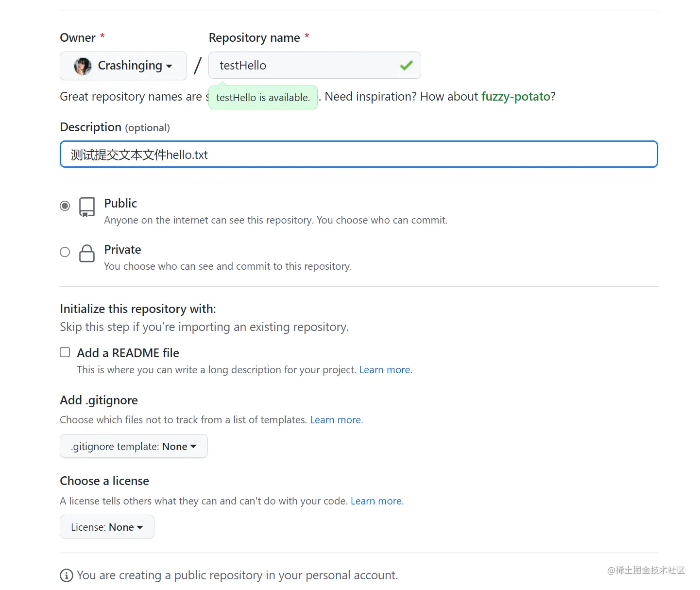Use the fuzzy-potato name suggestion

point(515,97)
